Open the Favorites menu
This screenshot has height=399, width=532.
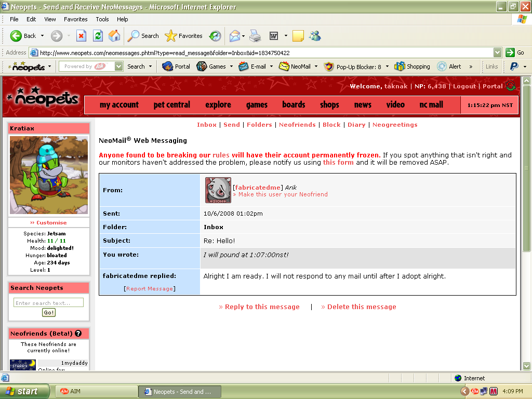point(76,19)
